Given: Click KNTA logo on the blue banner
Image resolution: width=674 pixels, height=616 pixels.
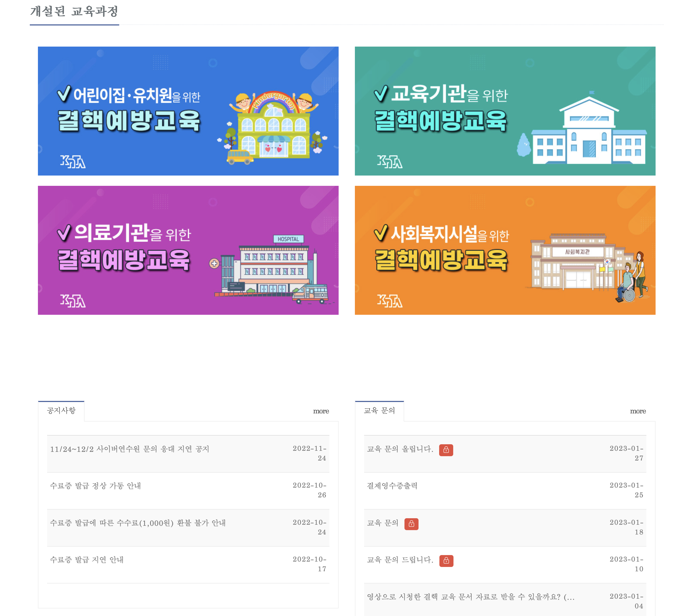Looking at the screenshot, I should pos(73,162).
